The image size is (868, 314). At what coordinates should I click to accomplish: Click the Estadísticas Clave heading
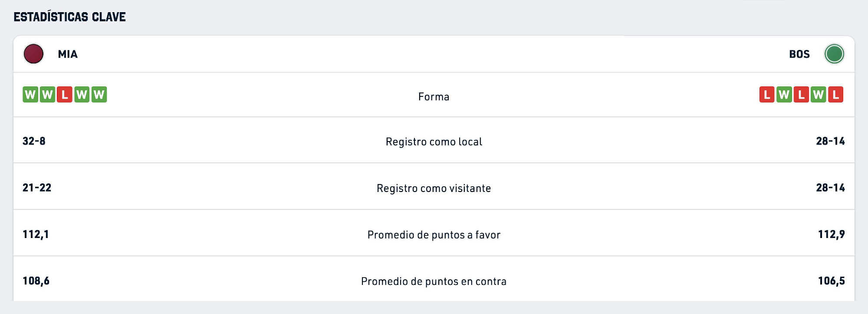(x=70, y=17)
